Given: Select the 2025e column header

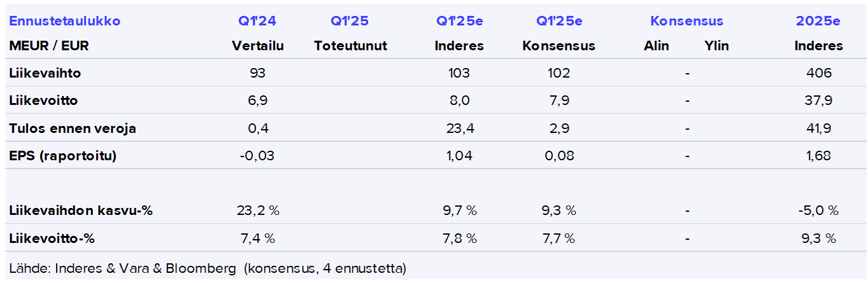Looking at the screenshot, I should point(818,21).
